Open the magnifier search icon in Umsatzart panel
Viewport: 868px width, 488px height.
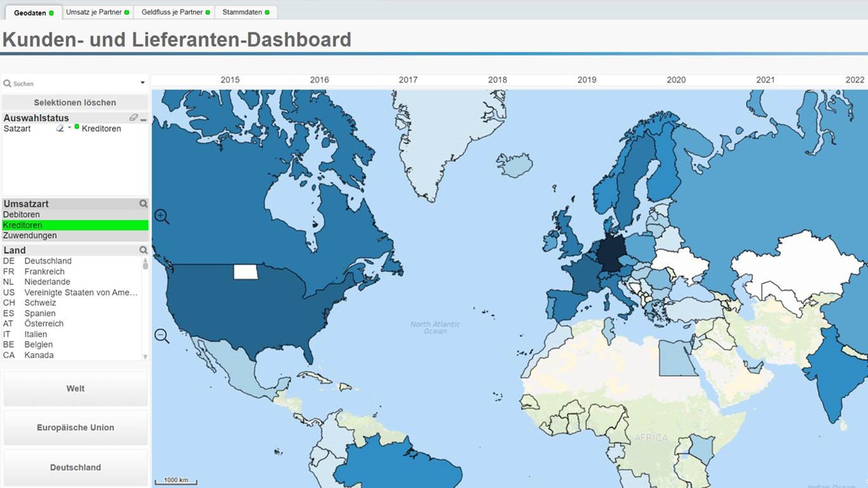pos(144,204)
